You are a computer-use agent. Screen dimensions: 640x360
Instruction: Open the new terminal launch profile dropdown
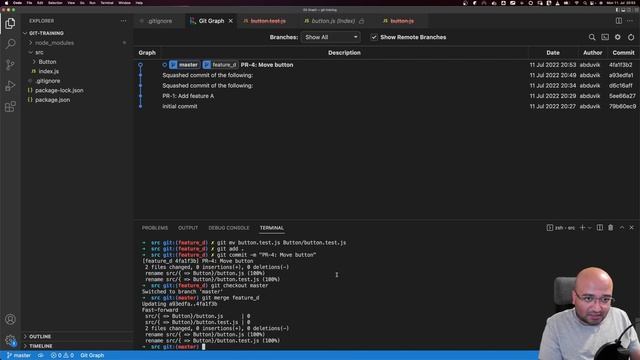pyautogui.click(x=589, y=228)
